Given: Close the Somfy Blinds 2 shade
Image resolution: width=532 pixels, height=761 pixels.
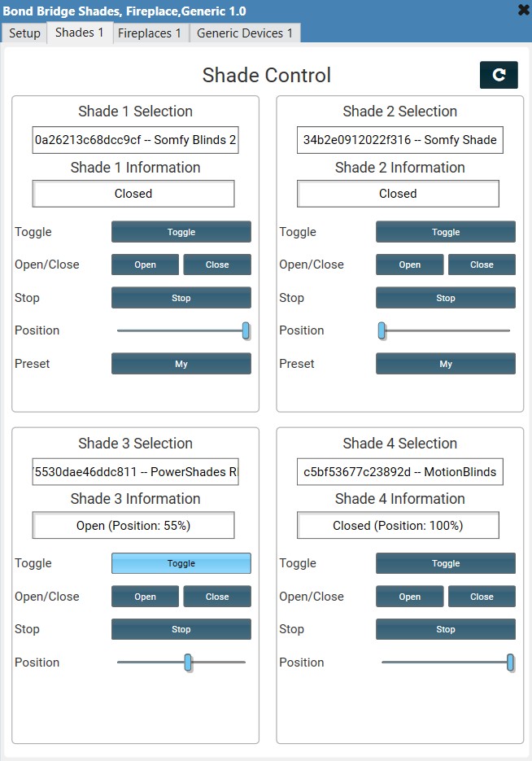Looking at the screenshot, I should tap(217, 264).
